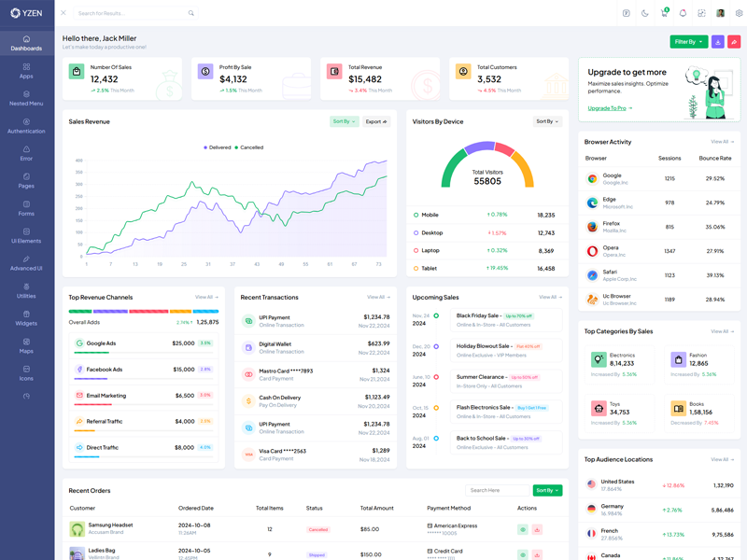Close sidebar using the X toggle icon
Viewport: 747px width, 560px height.
point(63,13)
